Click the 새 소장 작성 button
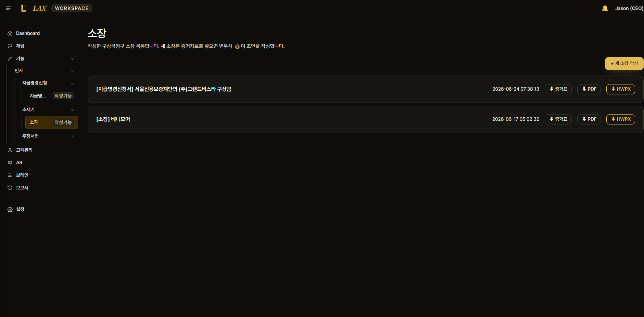 (x=624, y=64)
